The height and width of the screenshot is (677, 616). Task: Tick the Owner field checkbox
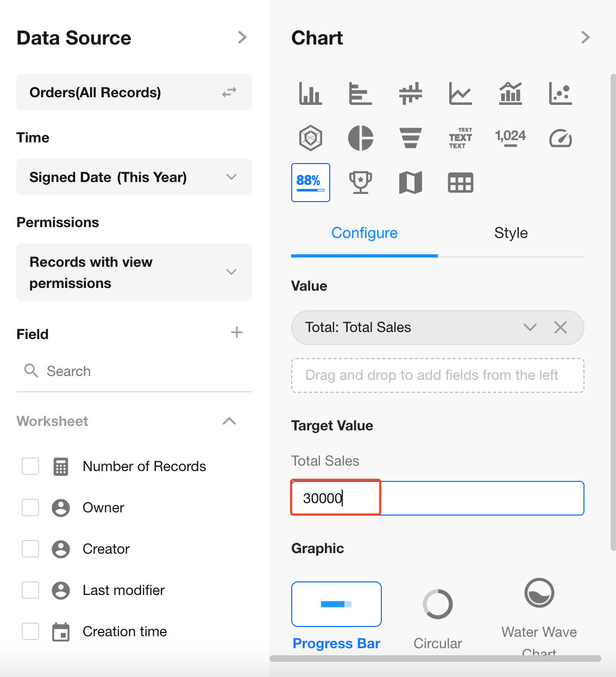30,507
